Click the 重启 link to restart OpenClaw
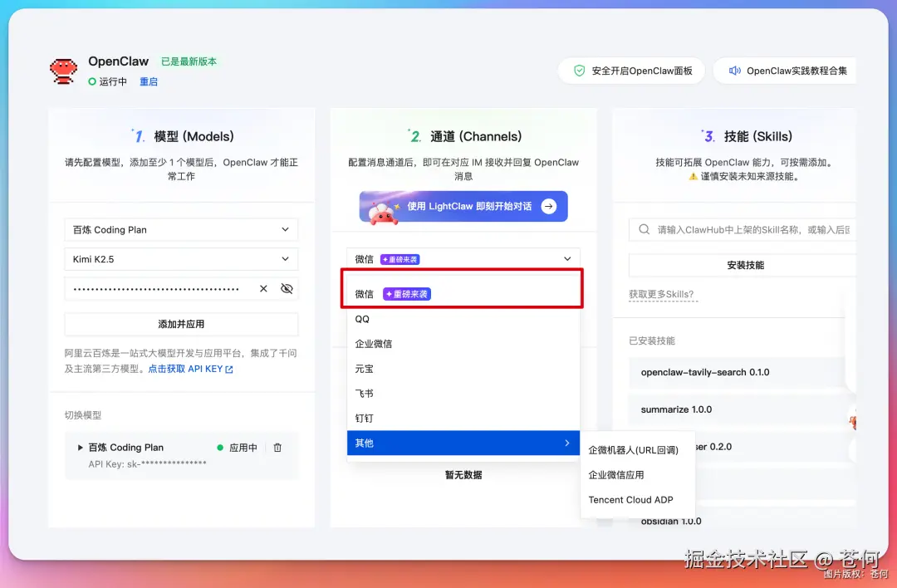Viewport: 897px width, 588px height. [149, 81]
